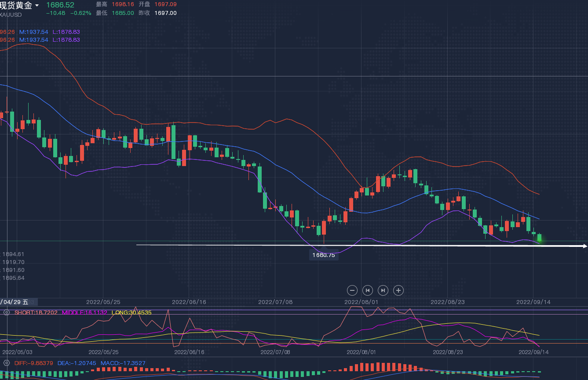This screenshot has width=588, height=380.
Task: Open the 现货黄金 symbol dropdown arrow
Action: 37,6
